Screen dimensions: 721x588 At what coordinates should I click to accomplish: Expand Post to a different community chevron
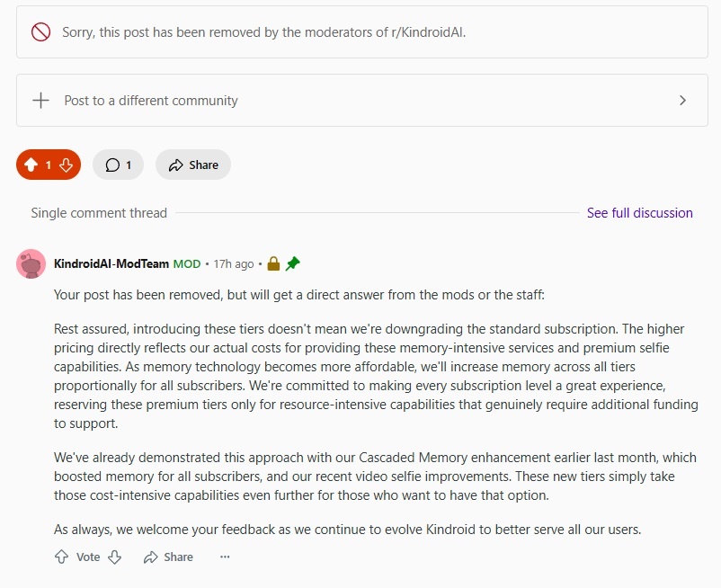click(x=683, y=100)
